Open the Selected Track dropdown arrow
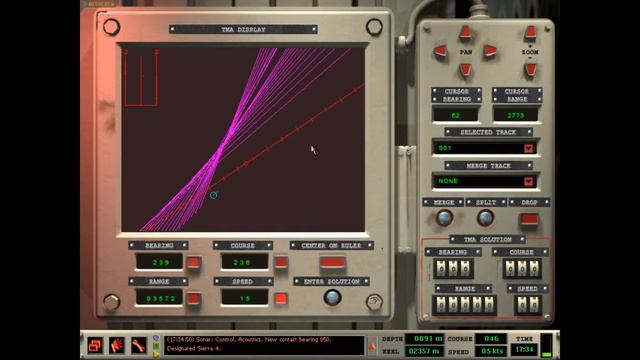The height and width of the screenshot is (360, 640). [529, 148]
